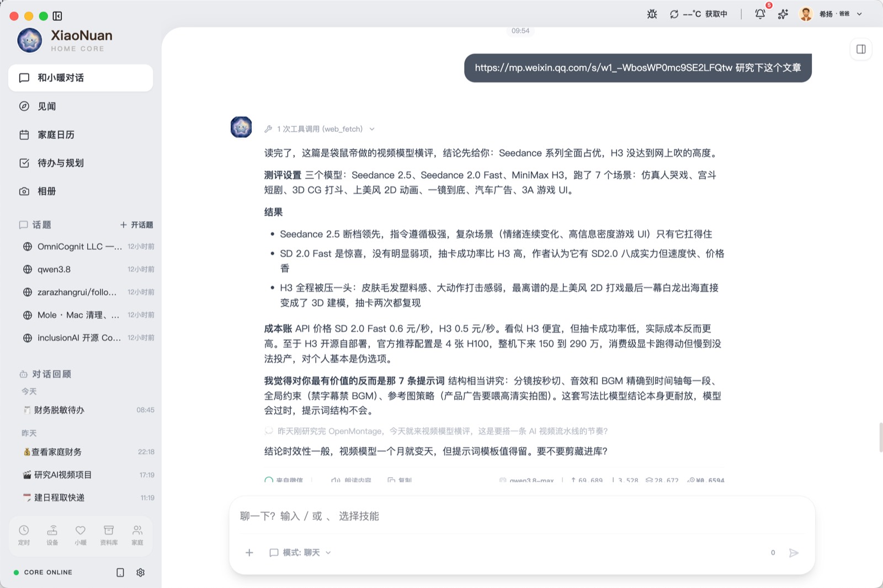Click the XiaoNuan logo avatar
Viewport: 883px width, 588px height.
pyautogui.click(x=30, y=40)
